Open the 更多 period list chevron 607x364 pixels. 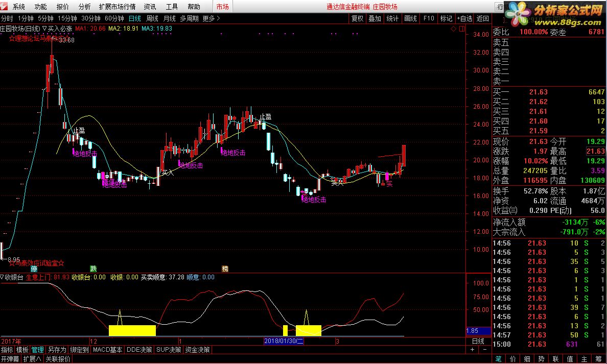(218, 18)
